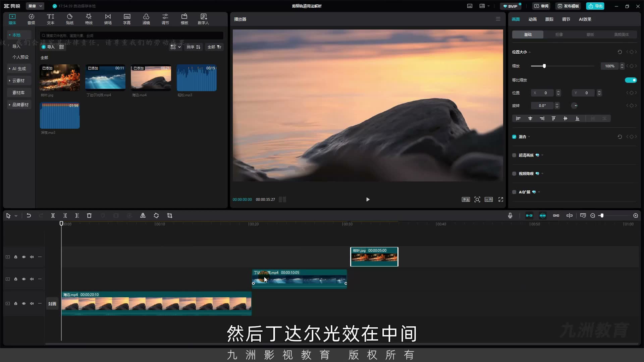Toggle main track magnet snapping icon
This screenshot has height=362, width=644.
(x=529, y=216)
